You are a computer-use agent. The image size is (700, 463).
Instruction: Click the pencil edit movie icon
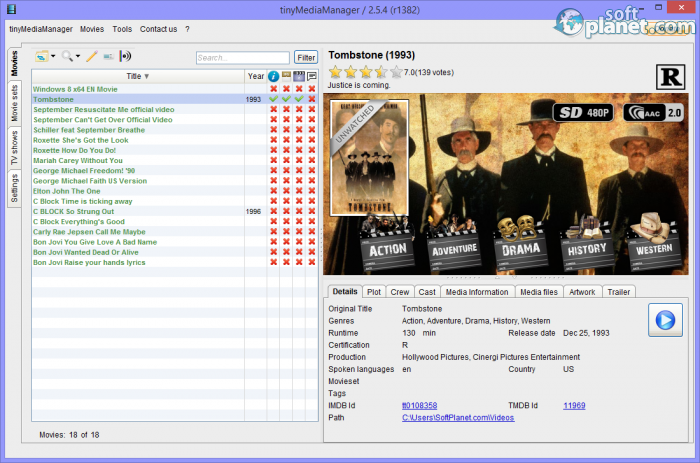pos(92,56)
